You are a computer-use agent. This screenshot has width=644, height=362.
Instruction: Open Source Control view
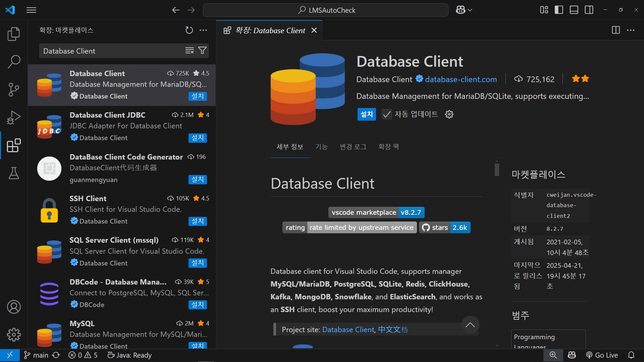click(x=14, y=89)
